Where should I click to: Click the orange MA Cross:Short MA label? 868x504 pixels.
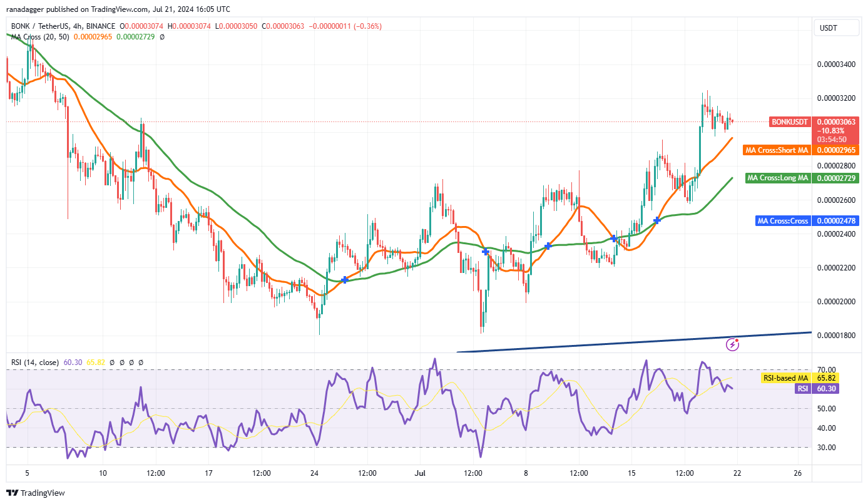point(777,150)
